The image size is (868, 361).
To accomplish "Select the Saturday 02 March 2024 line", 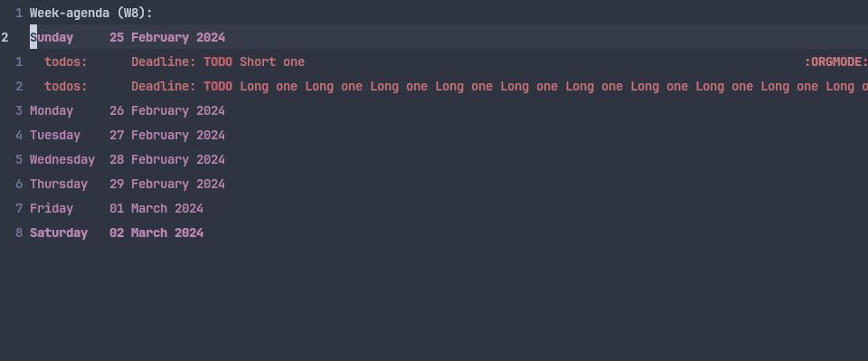I will tap(117, 233).
